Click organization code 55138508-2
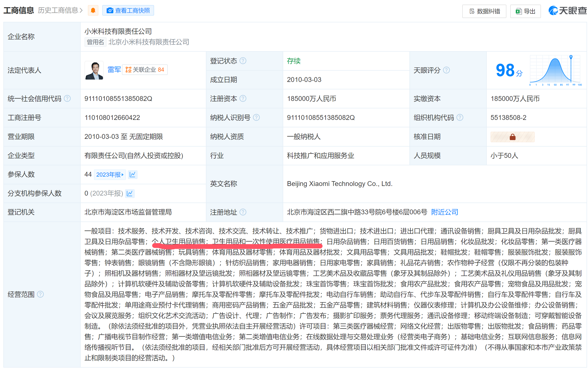 point(508,118)
